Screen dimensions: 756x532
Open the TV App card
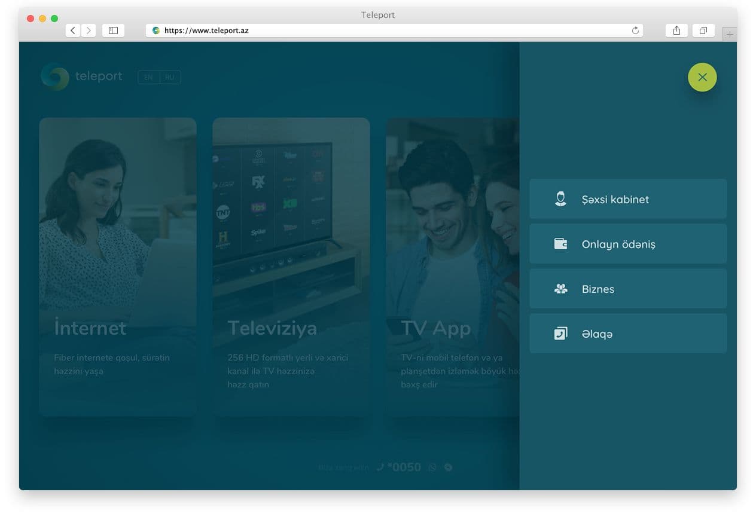coord(453,267)
